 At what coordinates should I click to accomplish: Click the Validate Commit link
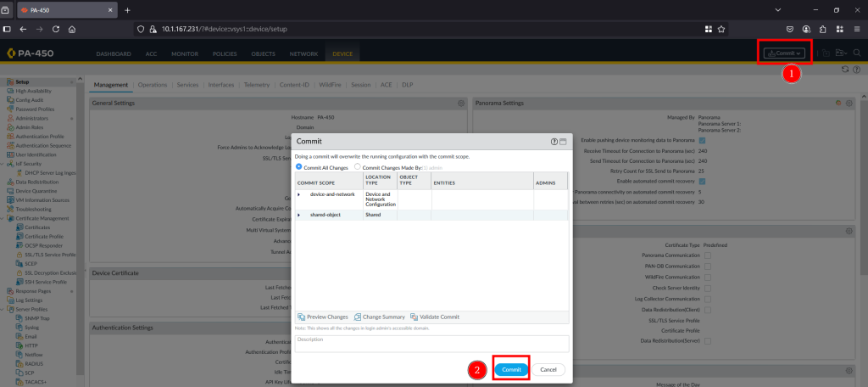(435, 317)
